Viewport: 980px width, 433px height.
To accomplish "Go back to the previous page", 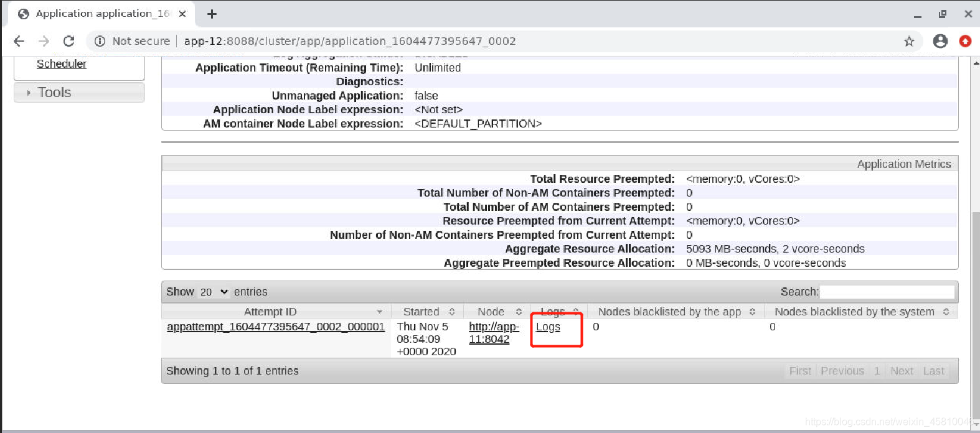I will pyautogui.click(x=19, y=41).
